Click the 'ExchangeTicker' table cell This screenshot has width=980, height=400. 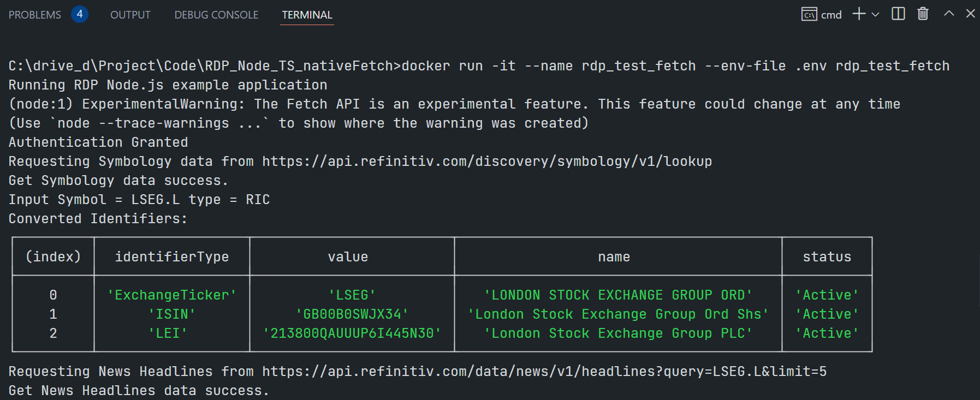pyautogui.click(x=172, y=295)
